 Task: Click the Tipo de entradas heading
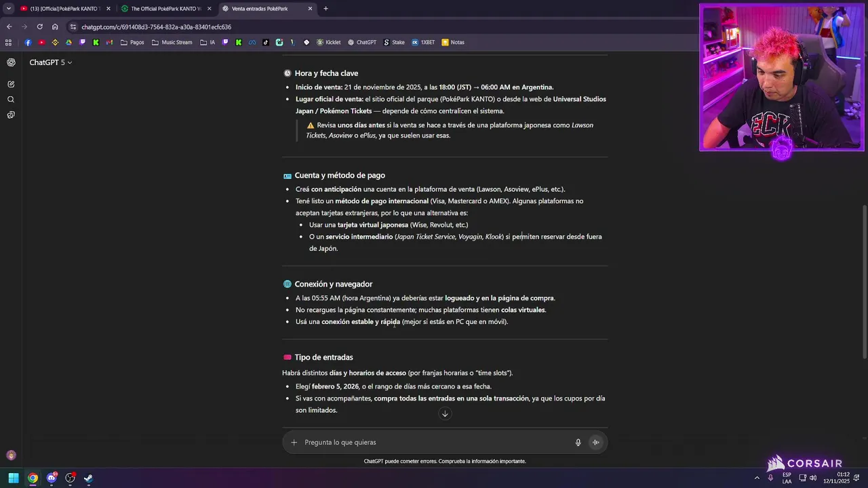[323, 357]
